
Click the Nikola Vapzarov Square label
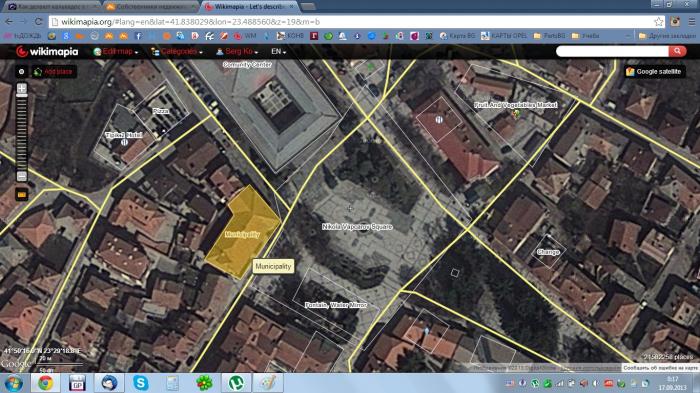coord(357,227)
